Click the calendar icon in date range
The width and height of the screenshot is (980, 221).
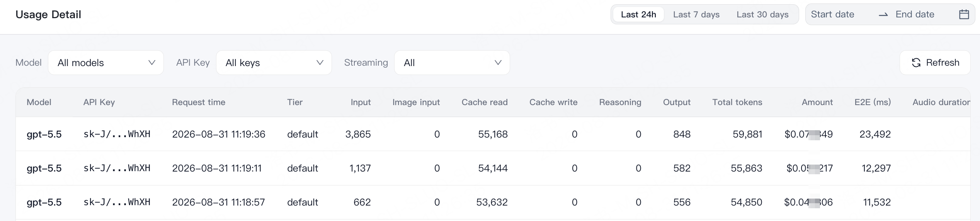click(x=964, y=14)
